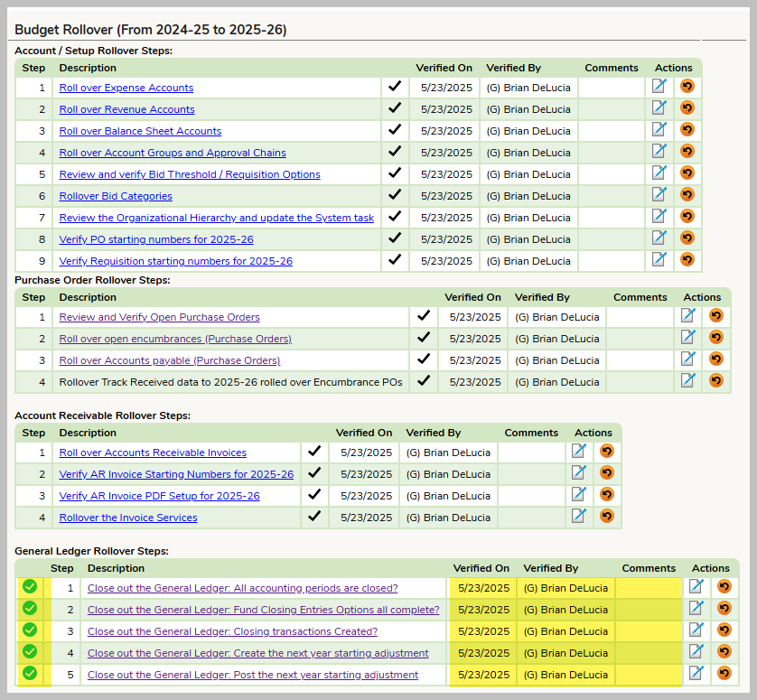Undo verification of Roll over Balance Sheet Accounts
Screen dimensions: 757x700
tap(687, 130)
